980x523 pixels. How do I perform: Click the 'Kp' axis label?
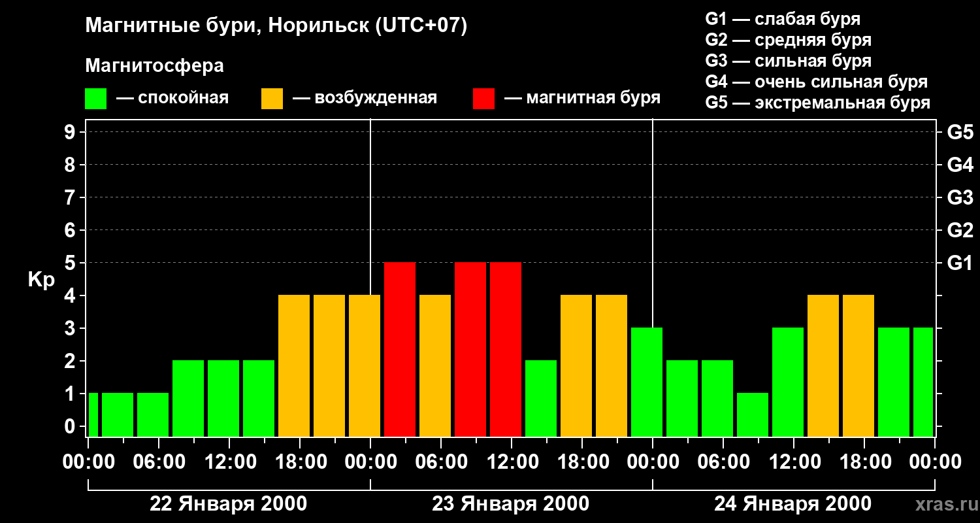(41, 279)
